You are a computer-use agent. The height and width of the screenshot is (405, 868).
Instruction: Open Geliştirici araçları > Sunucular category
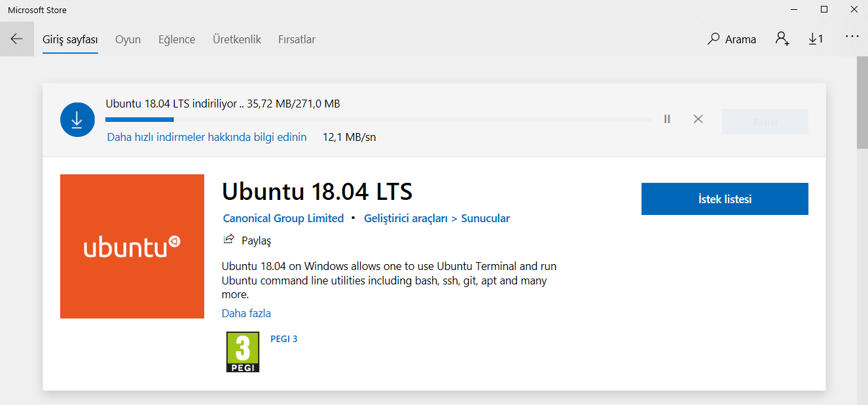coord(437,218)
